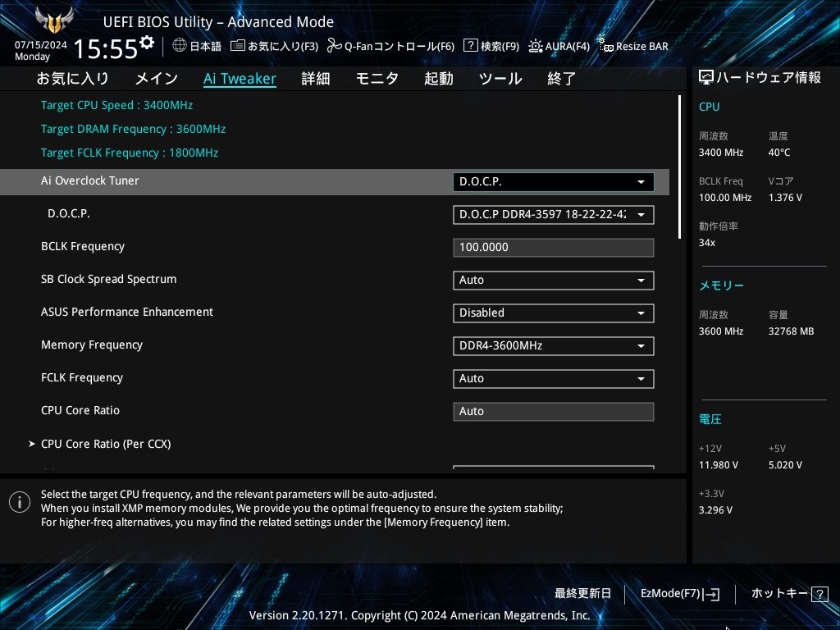The image size is (840, 630).
Task: Click Resize BAR button label
Action: click(x=642, y=47)
